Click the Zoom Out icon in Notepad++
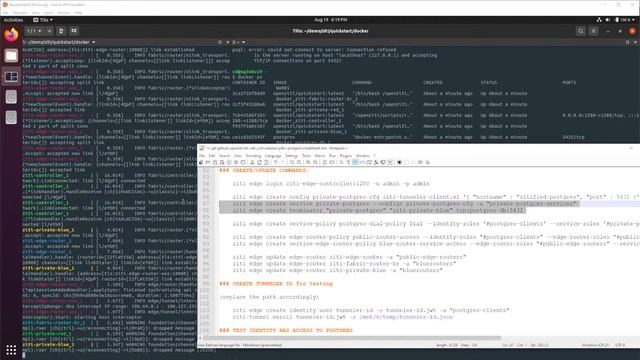Image resolution: width=640 pixels, height=360 pixels. [315, 162]
